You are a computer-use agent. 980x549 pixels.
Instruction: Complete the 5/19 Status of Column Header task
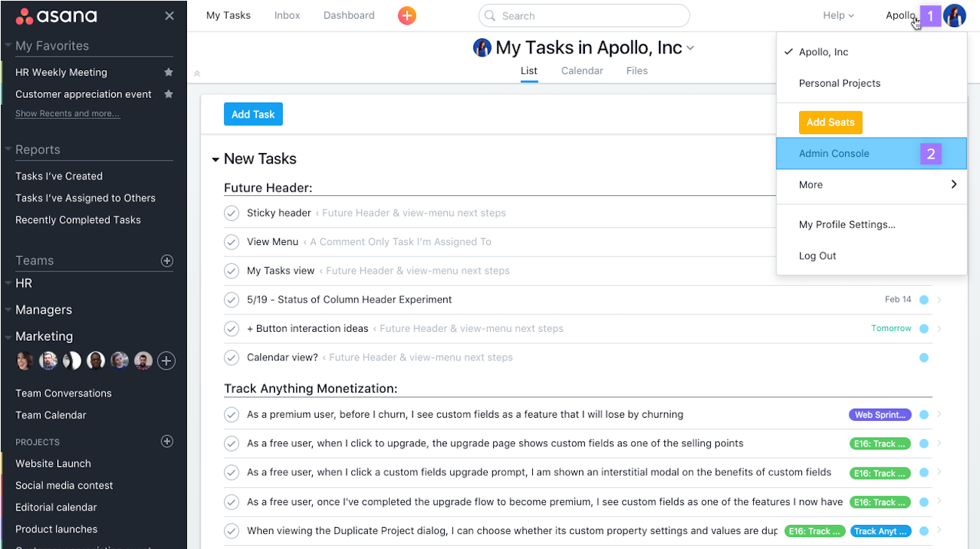(x=231, y=299)
